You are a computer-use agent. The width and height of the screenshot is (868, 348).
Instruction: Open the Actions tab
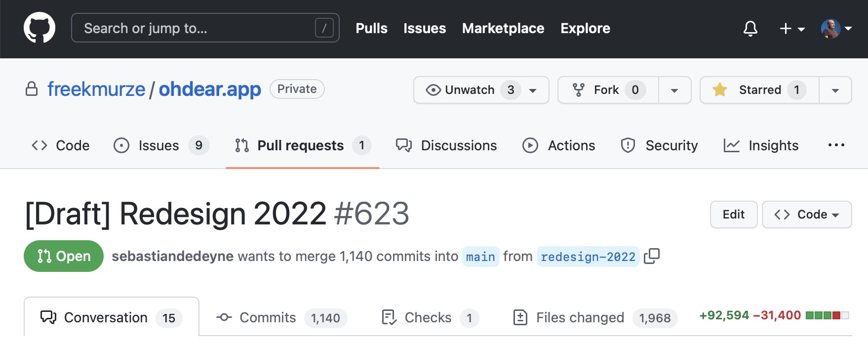click(x=559, y=145)
